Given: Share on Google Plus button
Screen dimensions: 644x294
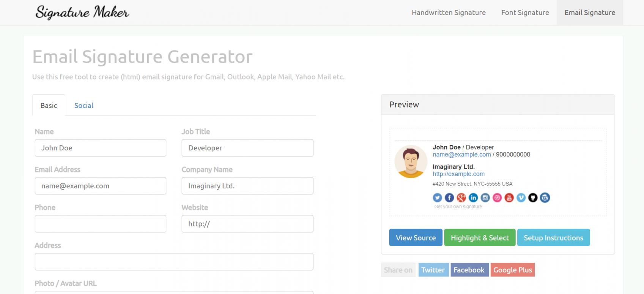Looking at the screenshot, I should coord(512,270).
